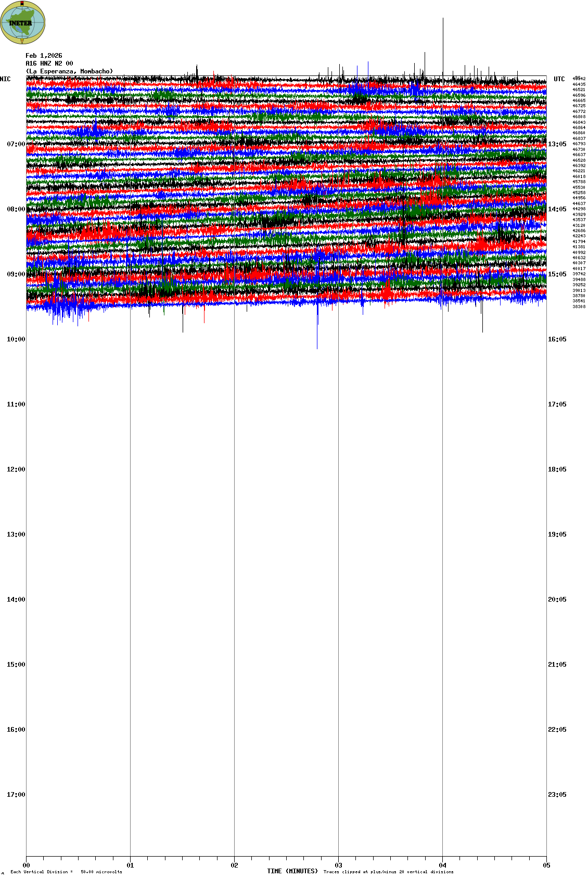Click the 05 minute axis label
Viewport: 588px width, 879px height.
point(546,865)
